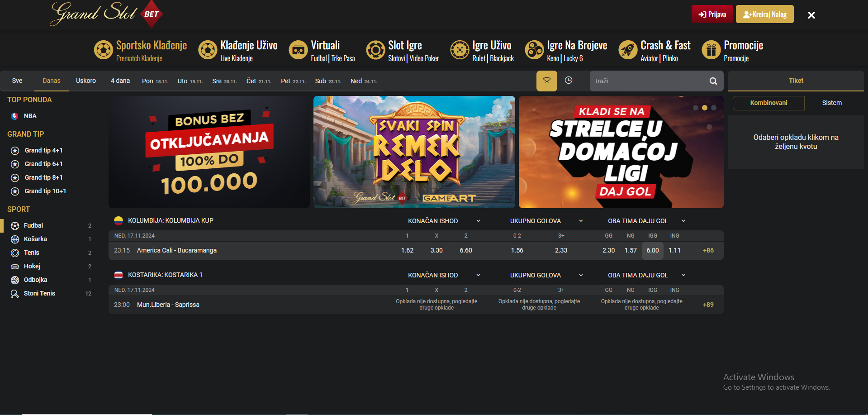Switch to 4 dana tab
868x415 pixels.
(120, 81)
